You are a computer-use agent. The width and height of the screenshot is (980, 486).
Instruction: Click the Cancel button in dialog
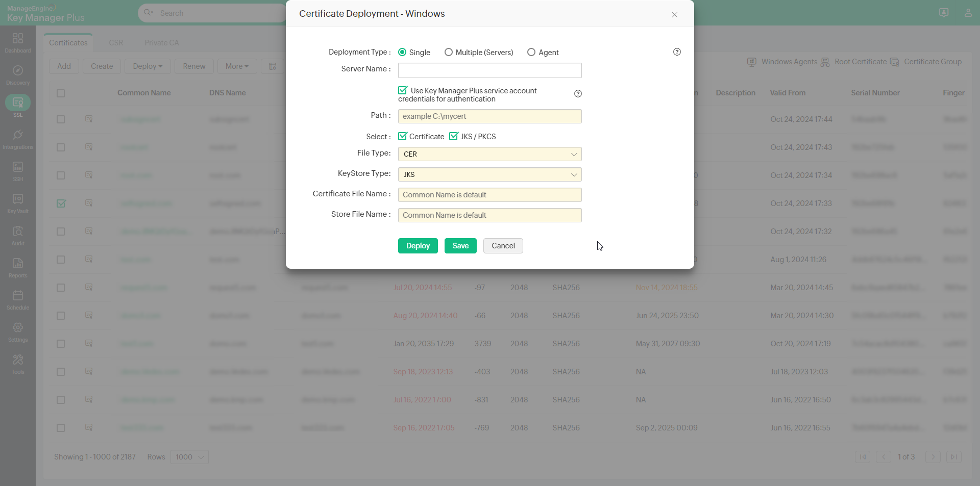[x=503, y=246]
